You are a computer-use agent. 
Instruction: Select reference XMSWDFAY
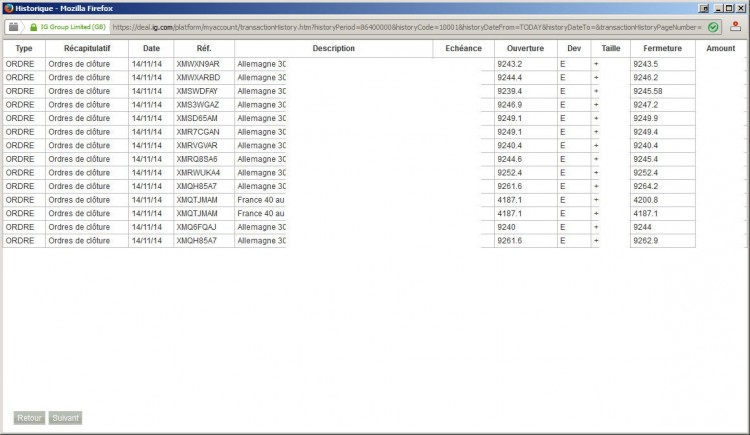pyautogui.click(x=197, y=91)
